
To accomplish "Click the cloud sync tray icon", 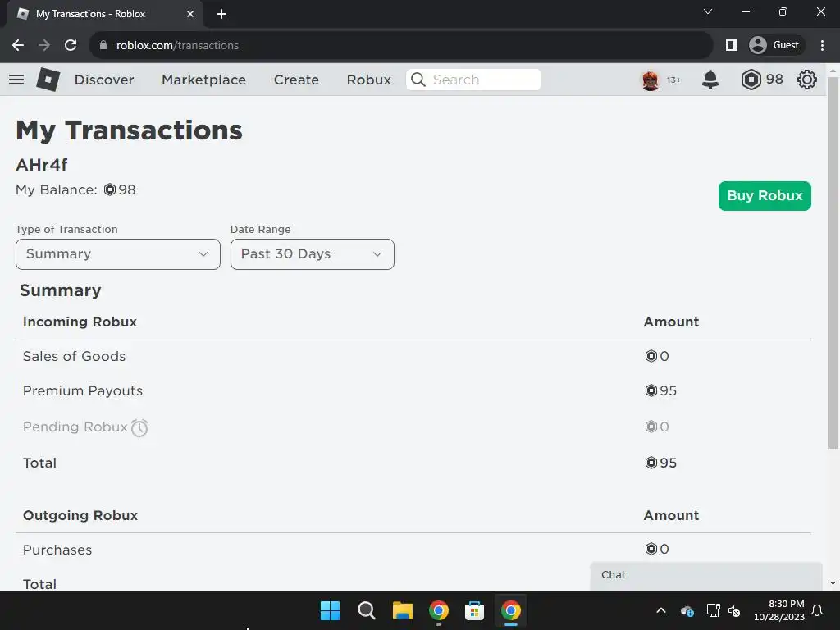I will [687, 610].
